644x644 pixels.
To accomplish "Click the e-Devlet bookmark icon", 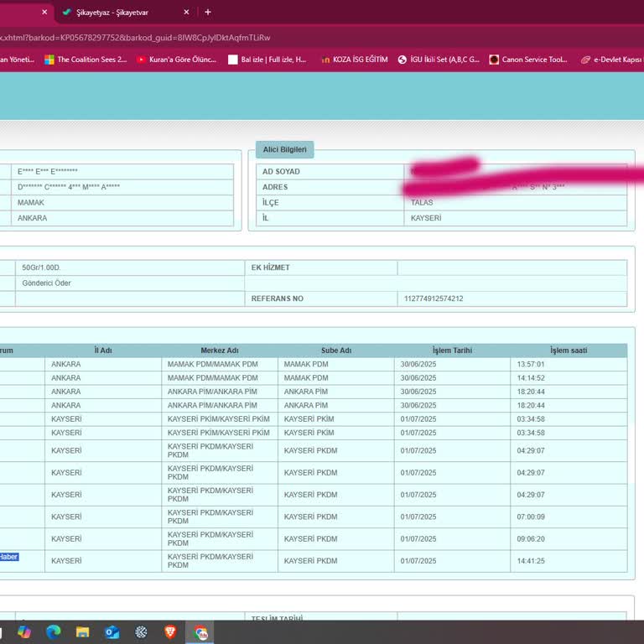I will coord(585,60).
